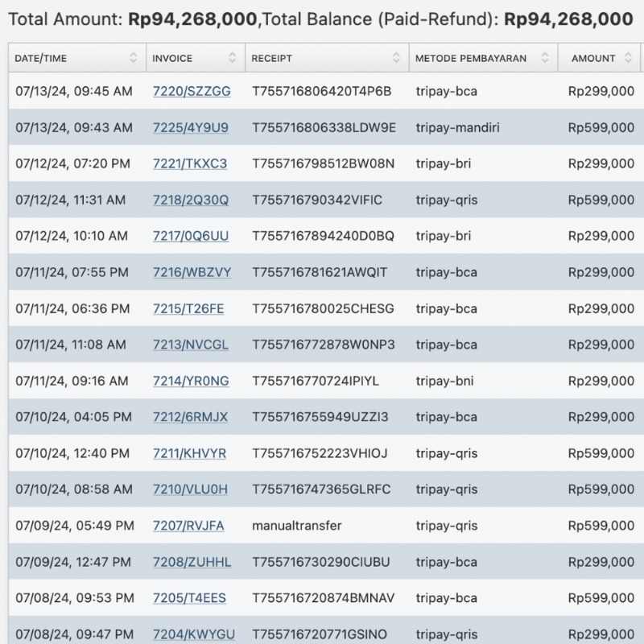Select the METODE PEMBAYARAN header label
644x644 pixels.
[471, 58]
